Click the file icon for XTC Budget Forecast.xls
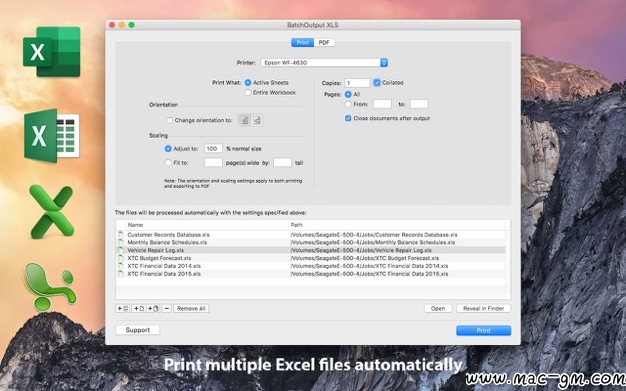Image resolution: width=626 pixels, height=391 pixels. (121, 258)
